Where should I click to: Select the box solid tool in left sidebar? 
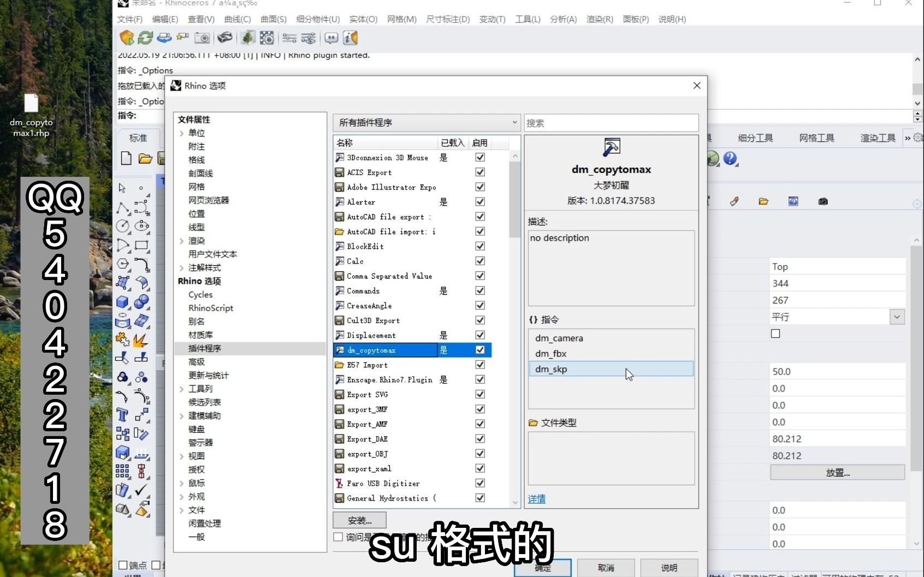(122, 302)
